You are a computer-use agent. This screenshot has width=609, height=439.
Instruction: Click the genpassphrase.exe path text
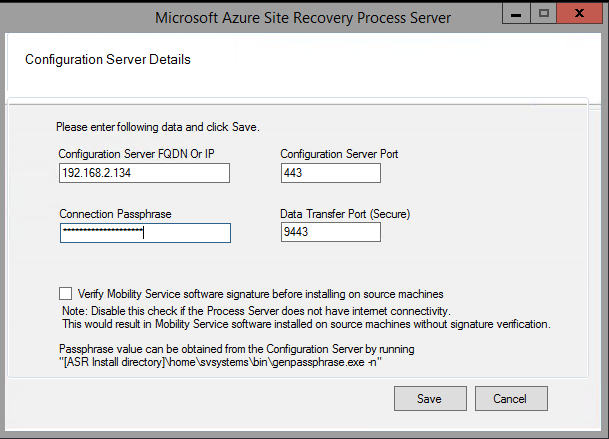[x=220, y=362]
